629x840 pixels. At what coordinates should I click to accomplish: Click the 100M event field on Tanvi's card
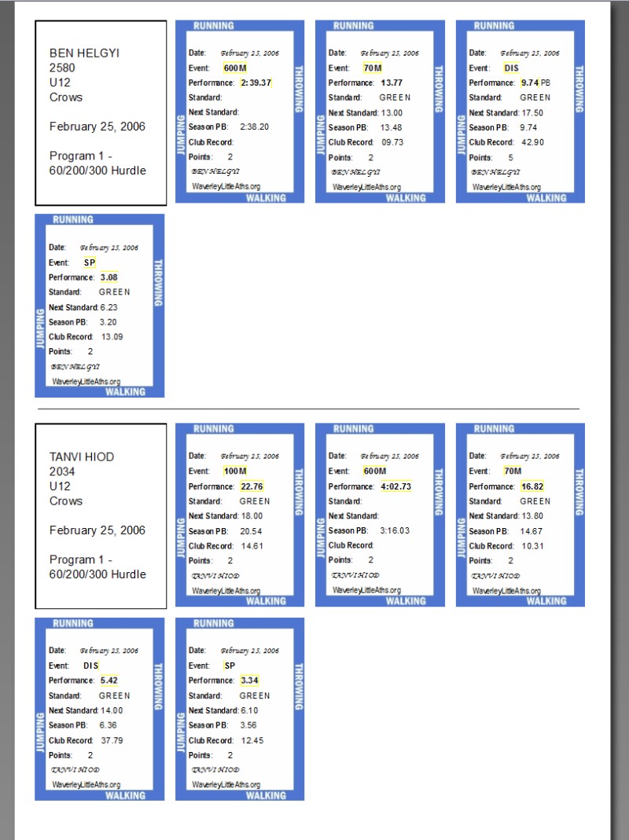(x=235, y=471)
